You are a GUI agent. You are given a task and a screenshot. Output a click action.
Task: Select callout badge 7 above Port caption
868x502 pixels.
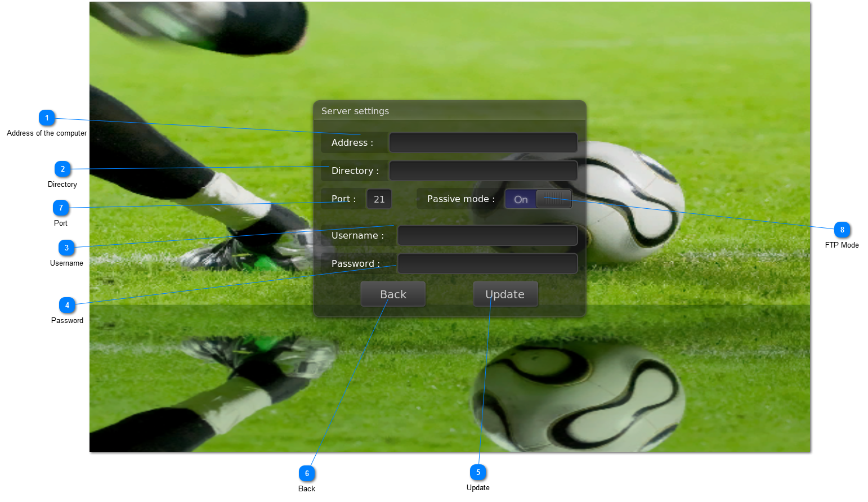(x=61, y=208)
